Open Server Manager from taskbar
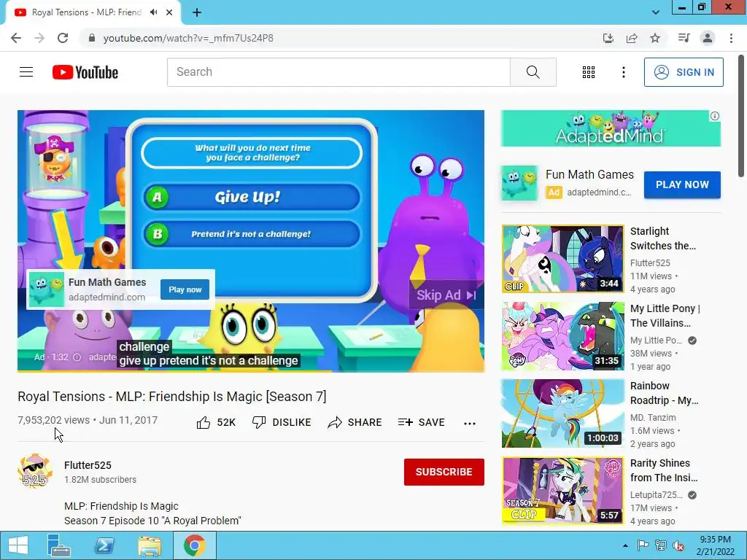The image size is (747, 560). [59, 545]
